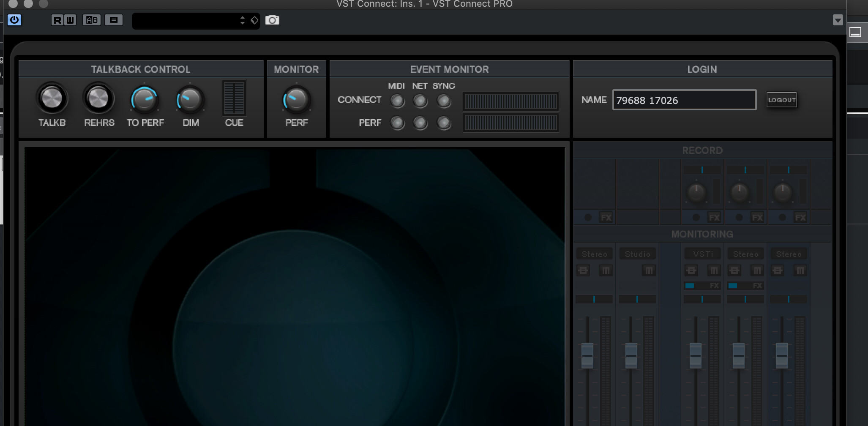868x426 pixels.
Task: Click the video preview area
Action: [295, 287]
